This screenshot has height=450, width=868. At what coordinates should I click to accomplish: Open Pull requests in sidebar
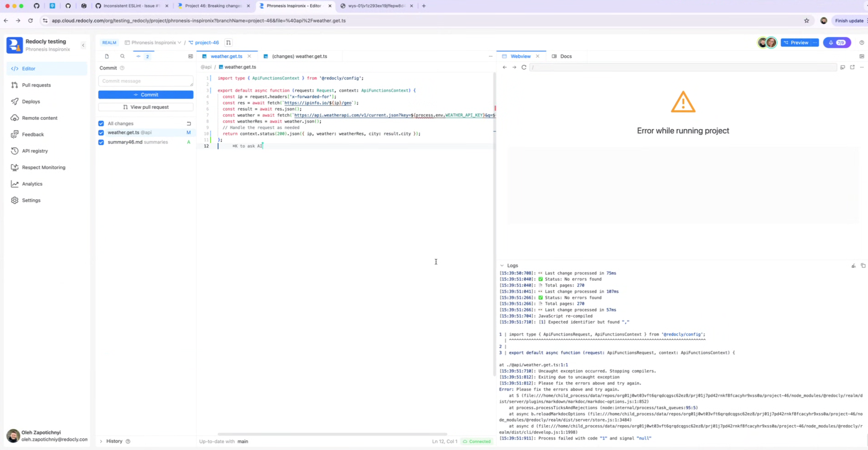[47, 85]
